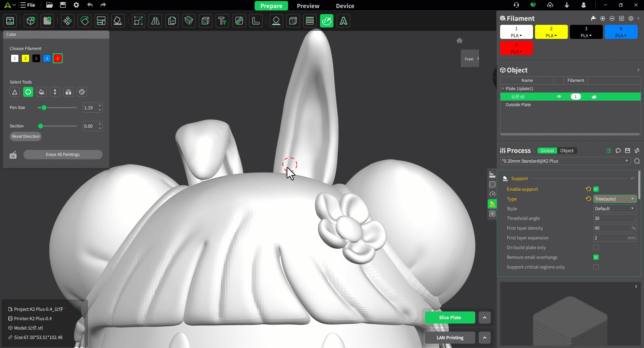Uncheck the Enable support checkbox
Screen dimensions: 644x348
pos(596,189)
